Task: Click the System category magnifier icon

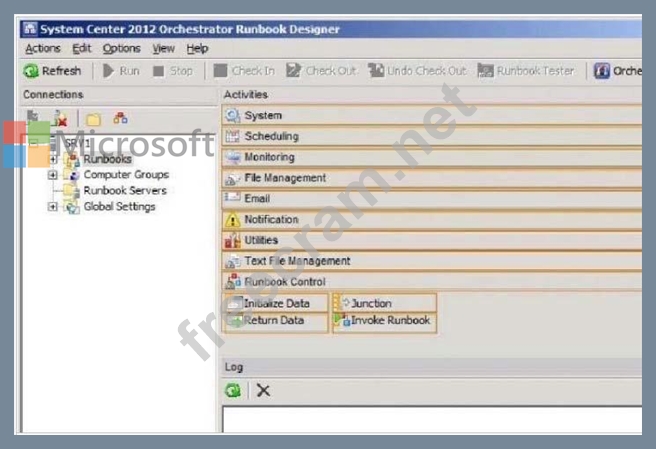Action: click(x=232, y=115)
